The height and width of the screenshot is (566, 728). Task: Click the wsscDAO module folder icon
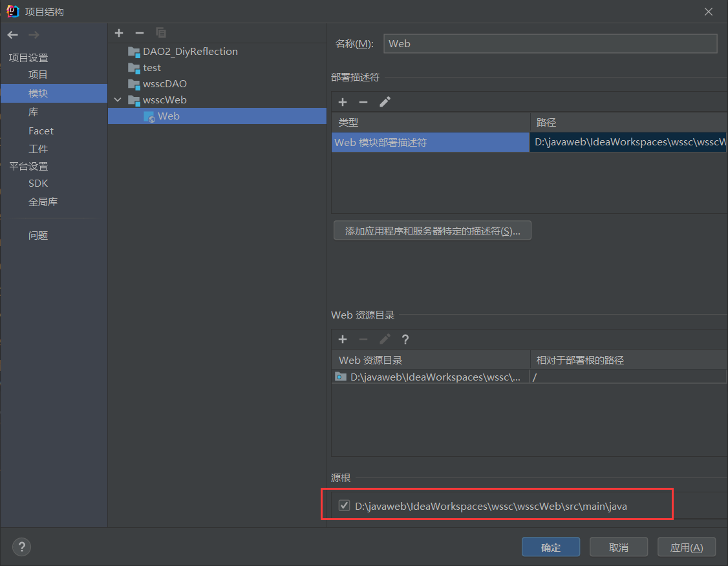tap(134, 85)
